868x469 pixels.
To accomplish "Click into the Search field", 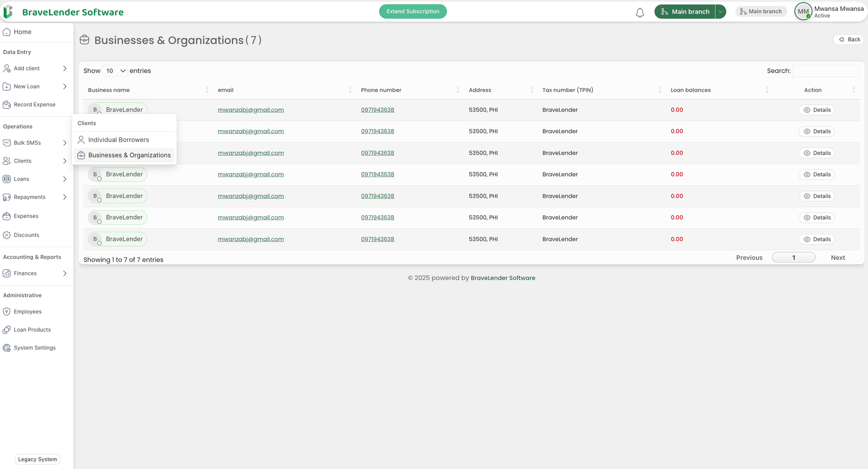I will (826, 71).
